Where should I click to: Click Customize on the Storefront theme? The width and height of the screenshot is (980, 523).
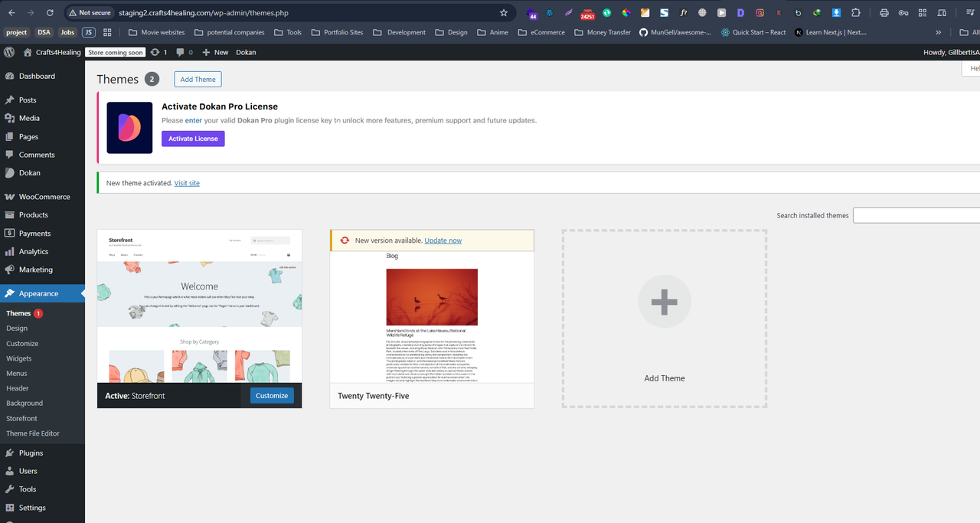pos(272,396)
